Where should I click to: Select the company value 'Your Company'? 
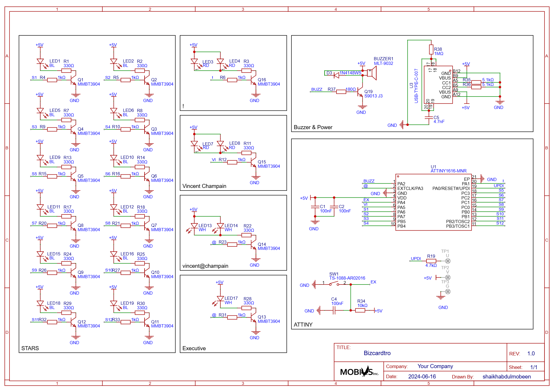point(435,366)
